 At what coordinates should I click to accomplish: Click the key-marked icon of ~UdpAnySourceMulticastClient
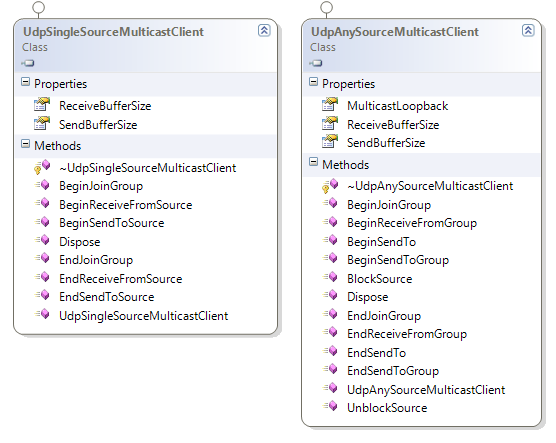[330, 185]
